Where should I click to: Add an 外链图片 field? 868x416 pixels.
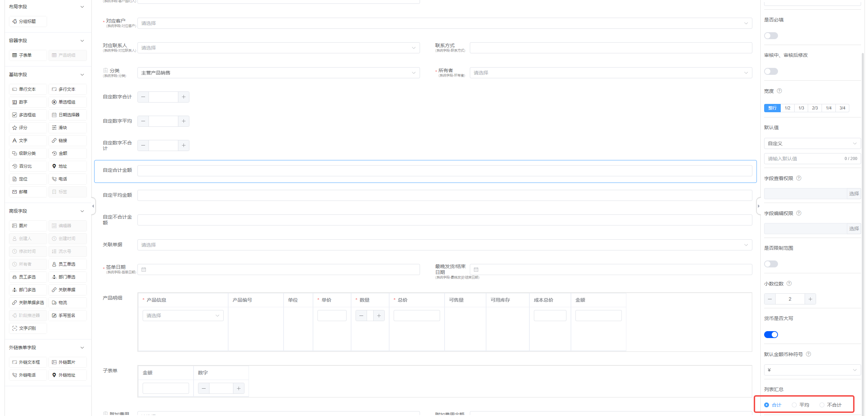pos(68,362)
